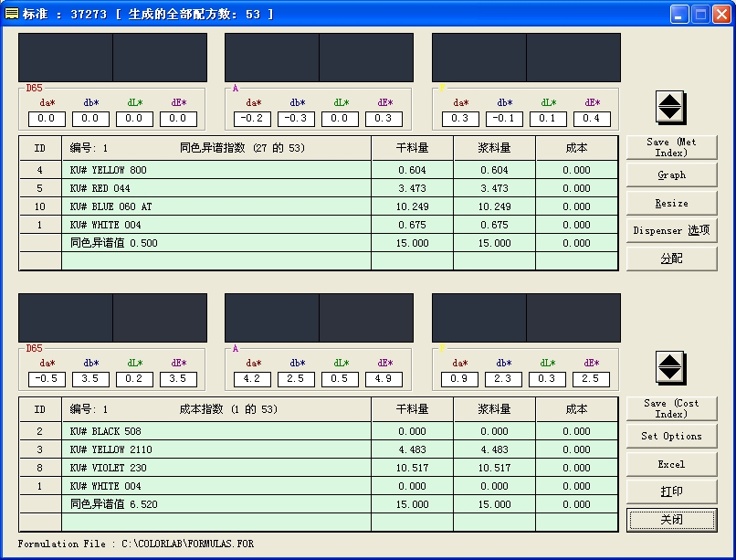Click the Resize button

click(x=671, y=203)
